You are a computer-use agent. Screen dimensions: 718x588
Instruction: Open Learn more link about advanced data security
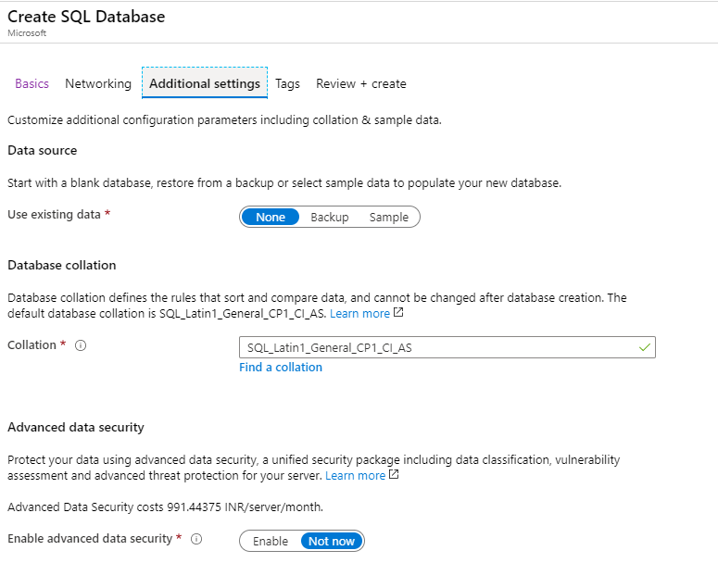(x=356, y=475)
